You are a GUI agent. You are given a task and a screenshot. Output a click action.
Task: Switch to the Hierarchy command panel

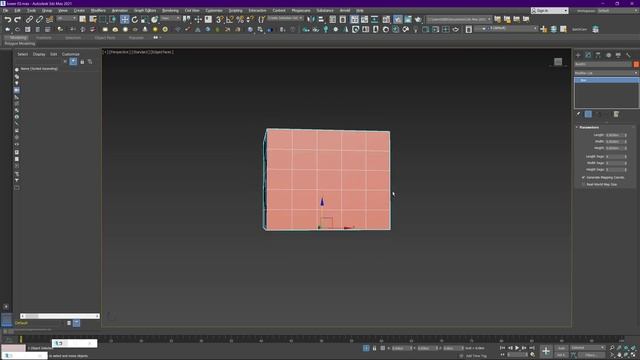[x=598, y=55]
